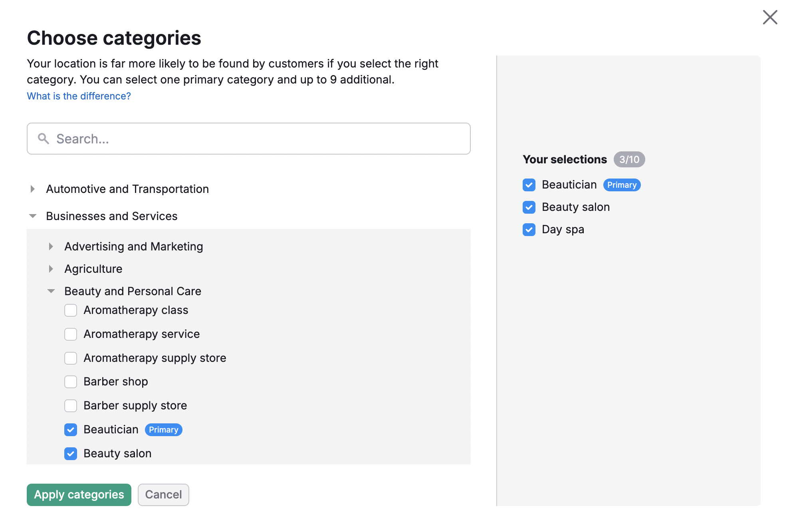Click the 3/10 selections counter badge

[x=629, y=159]
